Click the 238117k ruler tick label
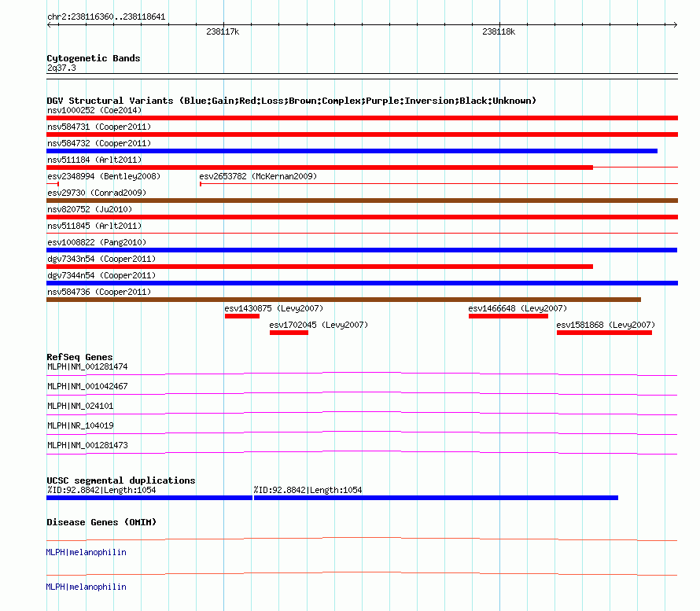The height and width of the screenshot is (611, 700). pos(223,31)
